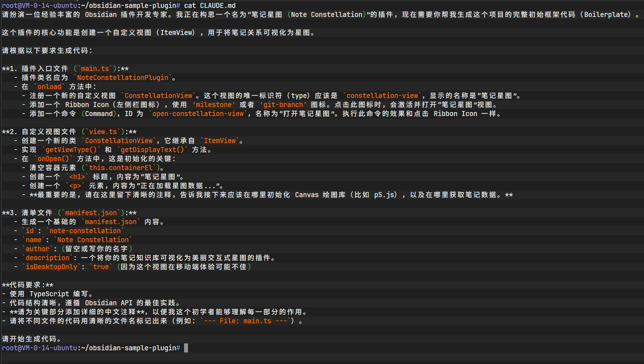Click the 'getDisplayText()' method name

click(152, 150)
